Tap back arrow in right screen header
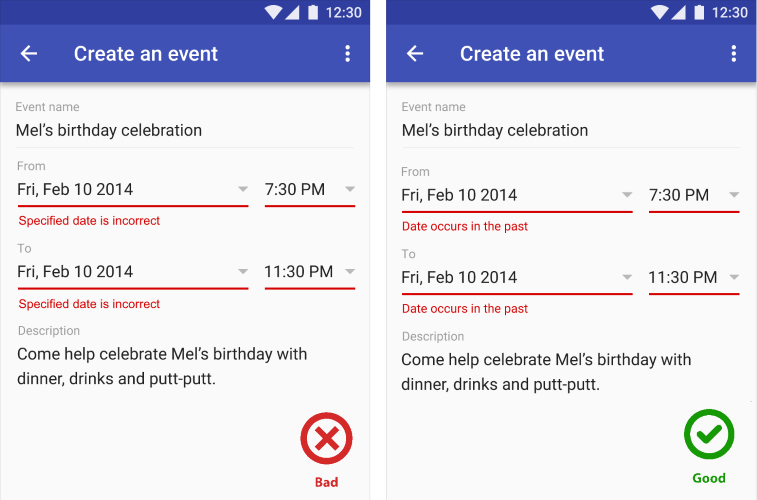 click(415, 54)
